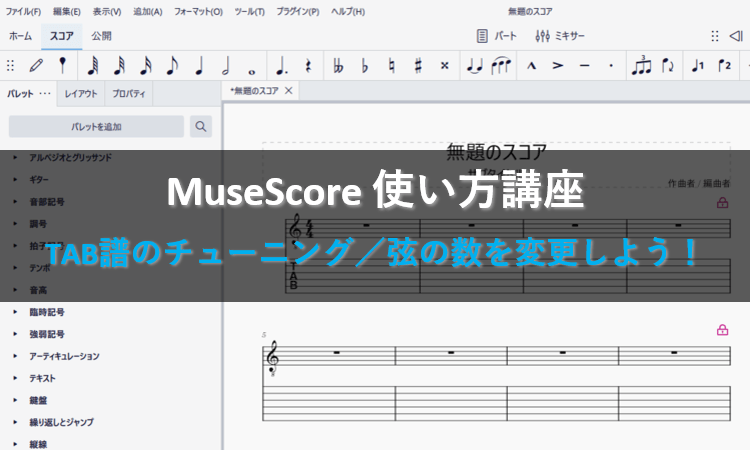Add staccato articulation
The image size is (750, 450).
click(611, 66)
